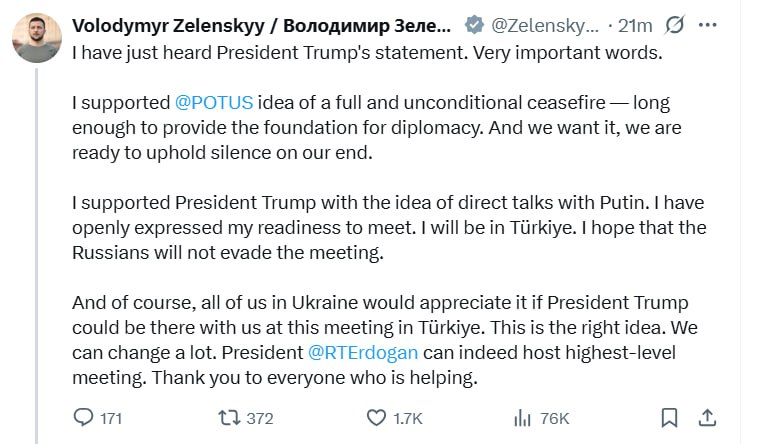
Task: Click the tweet text about Türkiye meeting
Action: (388, 215)
